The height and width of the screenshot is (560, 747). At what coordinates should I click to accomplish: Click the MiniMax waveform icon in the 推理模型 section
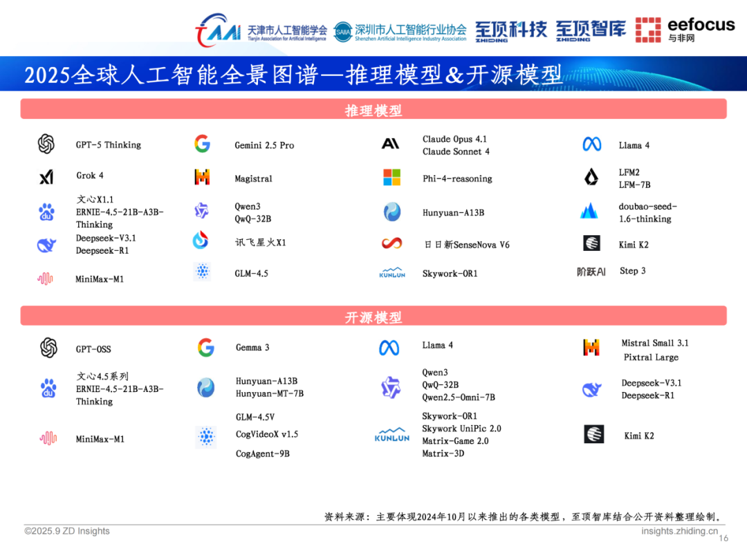click(x=46, y=279)
